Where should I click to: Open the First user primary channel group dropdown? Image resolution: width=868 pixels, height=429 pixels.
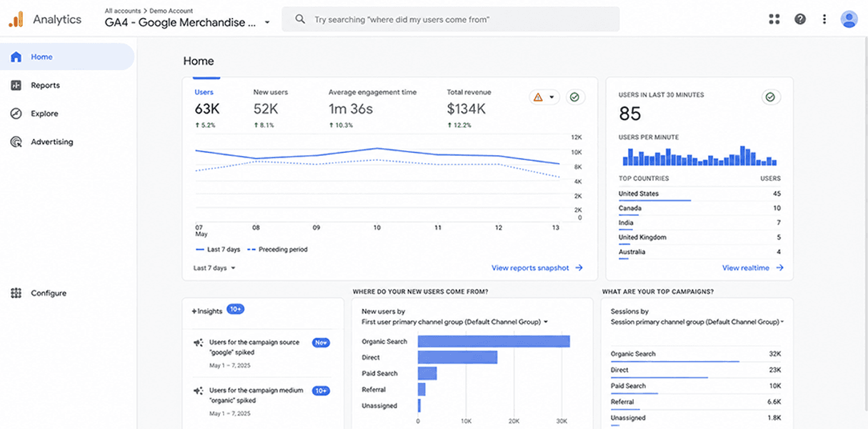coord(455,322)
